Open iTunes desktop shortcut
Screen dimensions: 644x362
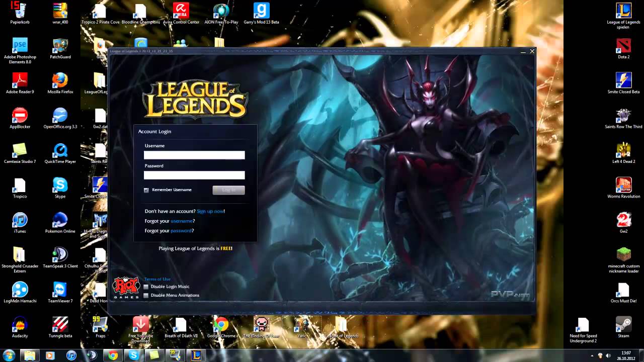[x=20, y=222]
